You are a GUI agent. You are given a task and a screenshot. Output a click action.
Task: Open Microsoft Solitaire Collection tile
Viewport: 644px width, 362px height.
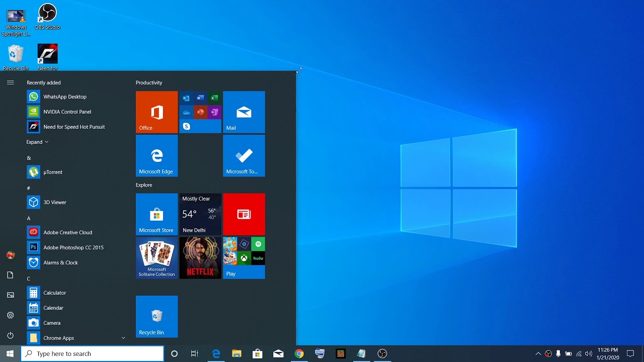156,258
